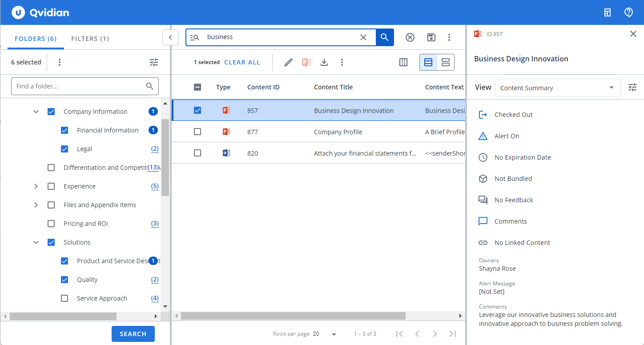Switch to expanded card view
The image size is (644, 345).
click(x=446, y=62)
